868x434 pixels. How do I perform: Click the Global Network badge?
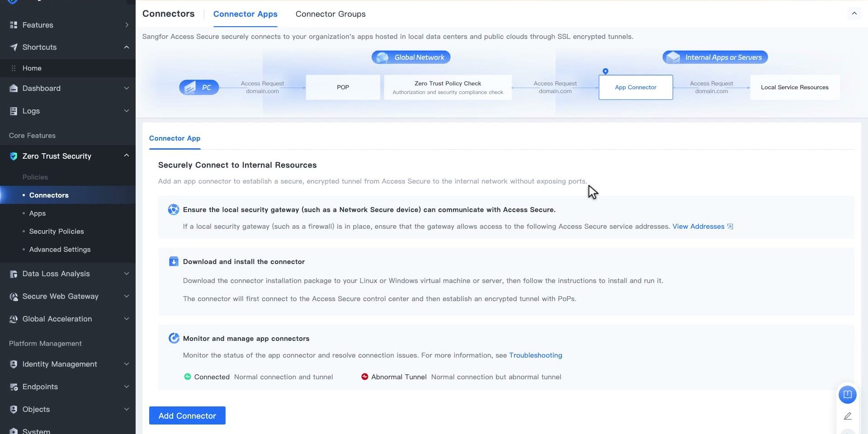(411, 57)
